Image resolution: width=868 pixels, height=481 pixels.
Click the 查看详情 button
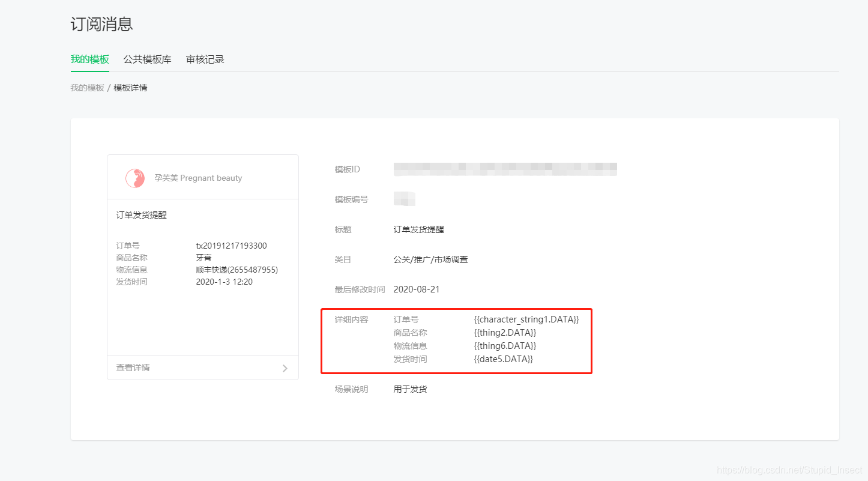pyautogui.click(x=131, y=368)
